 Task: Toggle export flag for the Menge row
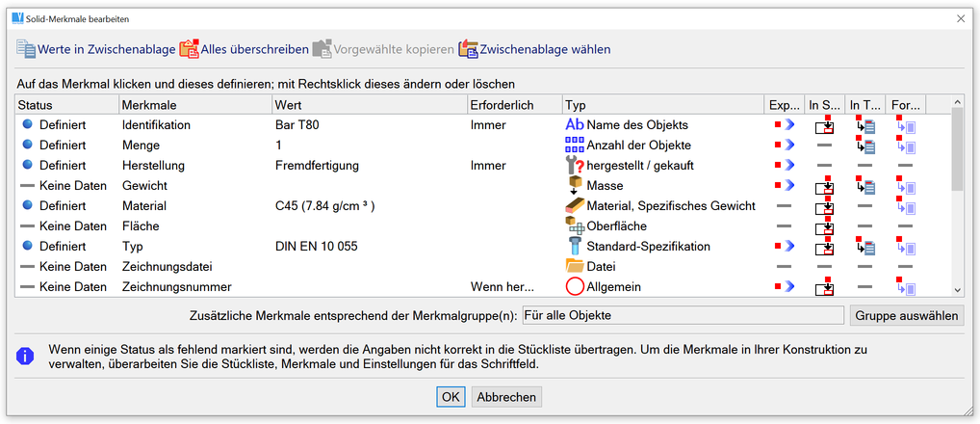point(785,146)
